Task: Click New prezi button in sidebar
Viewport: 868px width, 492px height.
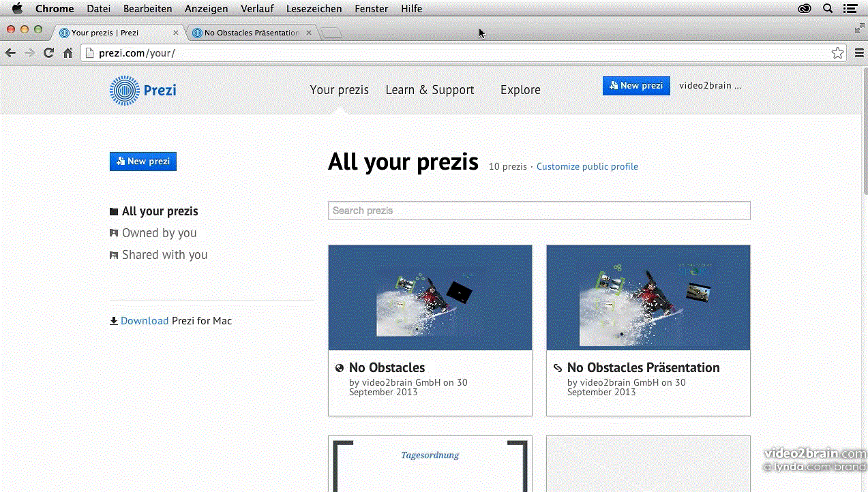Action: coord(143,162)
